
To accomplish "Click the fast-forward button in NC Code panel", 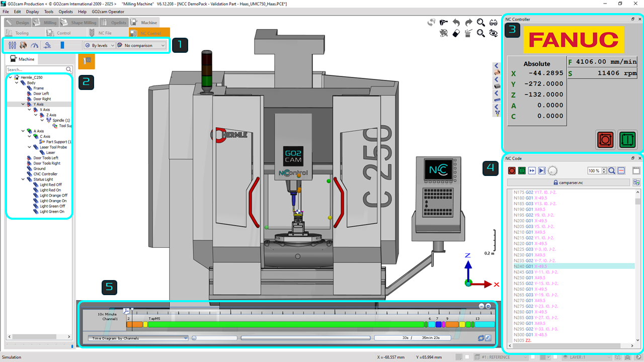I will point(532,171).
